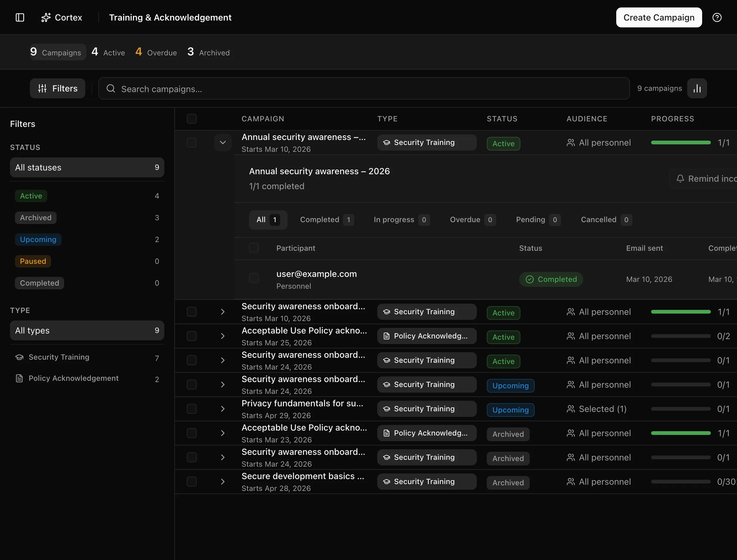Toggle the Filters button
The height and width of the screenshot is (560, 737).
[x=57, y=88]
